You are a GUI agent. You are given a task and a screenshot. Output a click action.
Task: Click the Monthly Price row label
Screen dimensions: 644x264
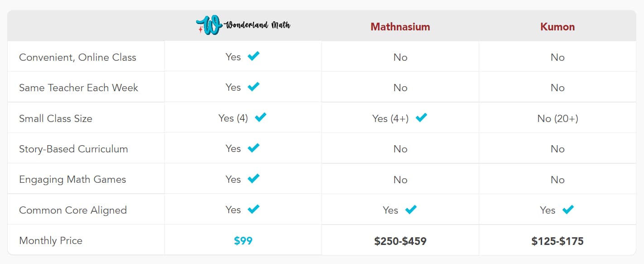(x=51, y=240)
